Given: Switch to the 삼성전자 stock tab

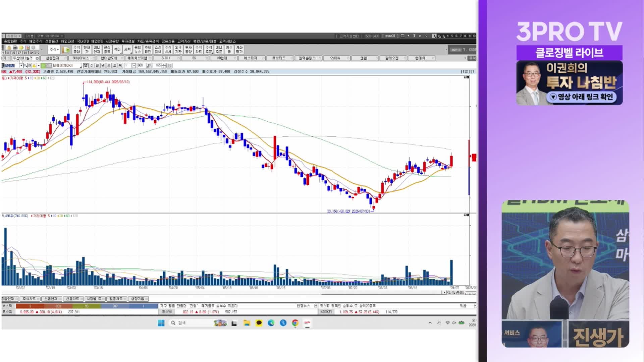Looking at the screenshot, I should coord(53,58).
